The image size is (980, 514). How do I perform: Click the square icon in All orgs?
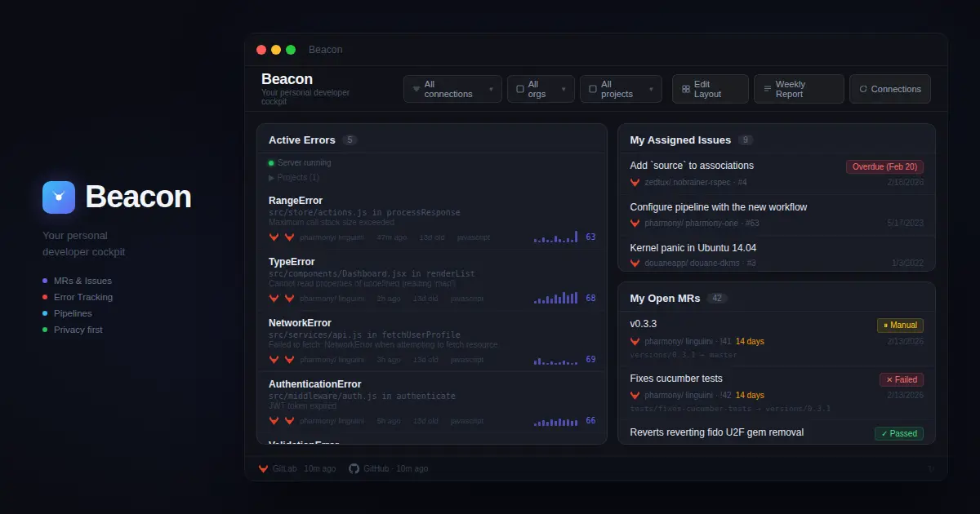(520, 89)
